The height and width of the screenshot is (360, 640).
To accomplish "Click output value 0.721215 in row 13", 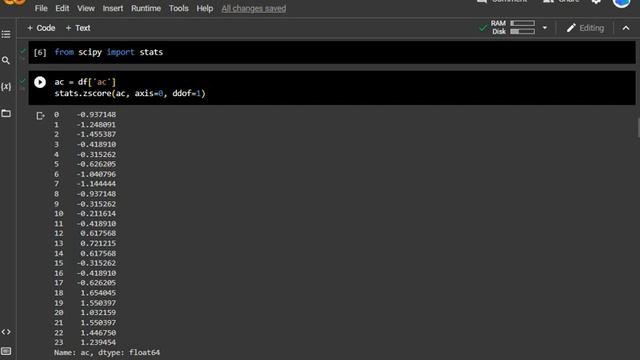I will 98,243.
